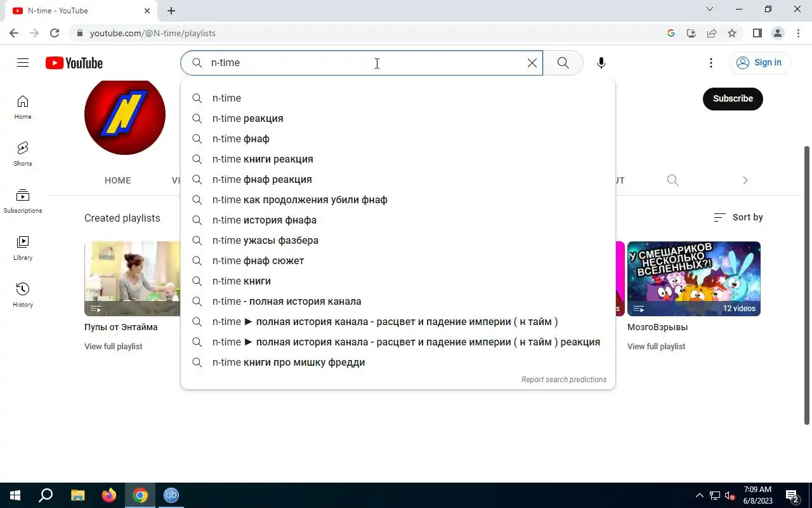The height and width of the screenshot is (508, 812).
Task: Start voice search with microphone
Action: pyautogui.click(x=601, y=63)
